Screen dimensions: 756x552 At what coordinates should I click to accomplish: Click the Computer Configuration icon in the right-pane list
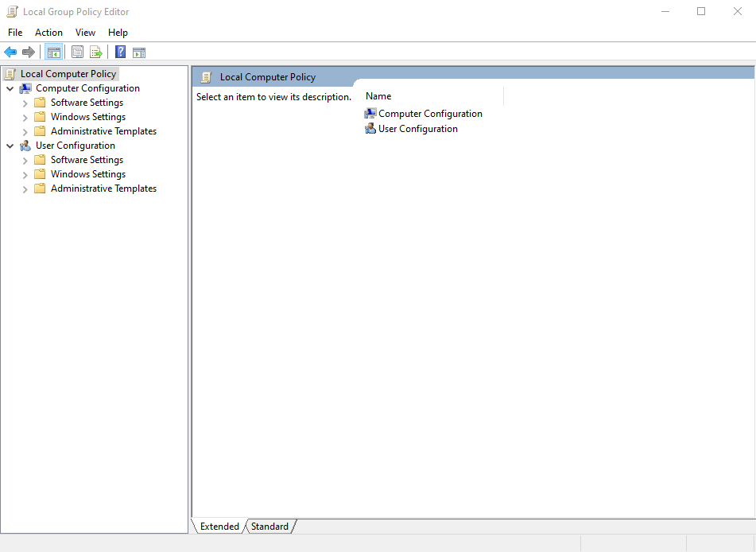click(370, 114)
